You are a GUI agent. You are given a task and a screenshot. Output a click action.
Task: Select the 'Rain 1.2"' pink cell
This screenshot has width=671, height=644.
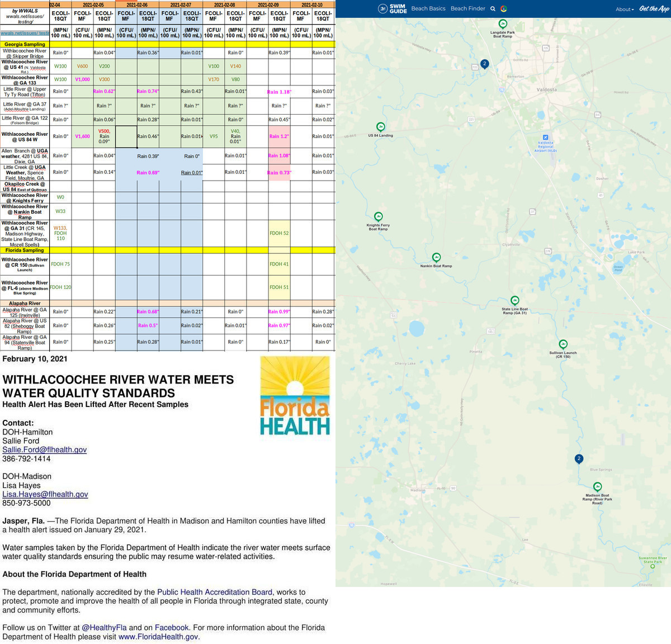pos(279,136)
